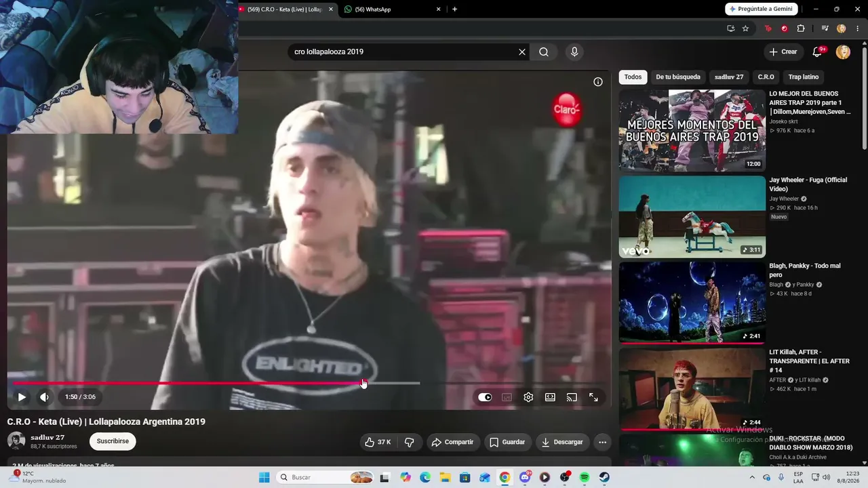Show hidden system tray icons

[753, 477]
